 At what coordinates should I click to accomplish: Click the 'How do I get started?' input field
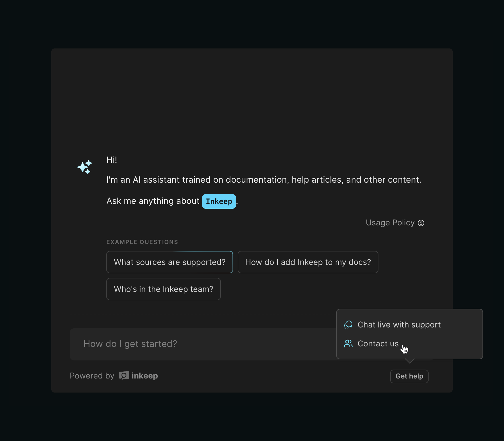click(201, 344)
